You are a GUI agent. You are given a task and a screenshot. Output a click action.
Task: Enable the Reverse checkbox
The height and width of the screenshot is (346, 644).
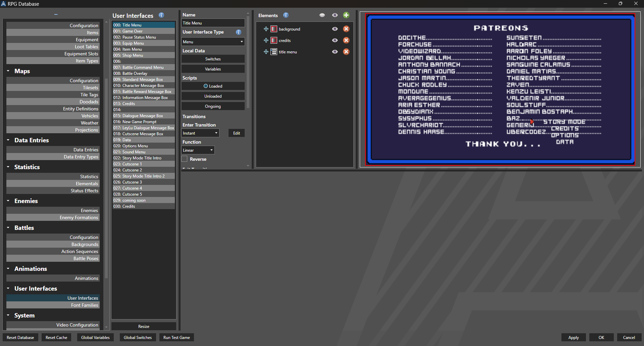[185, 159]
